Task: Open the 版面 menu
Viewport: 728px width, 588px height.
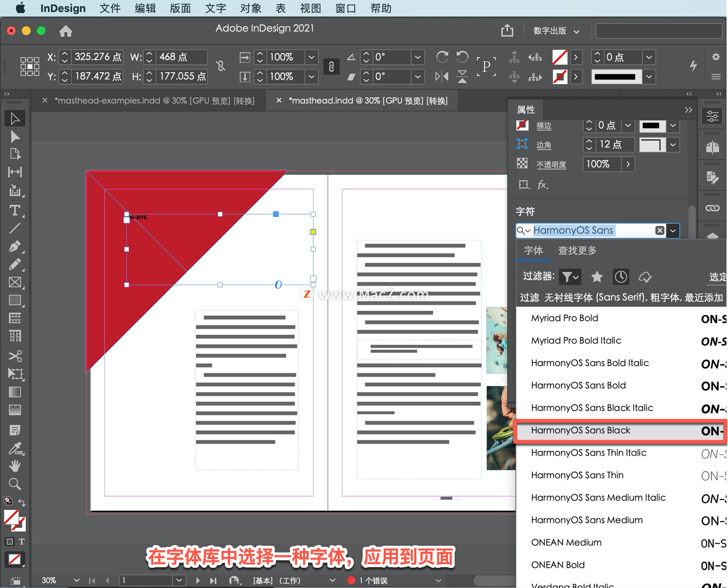Action: coord(180,8)
